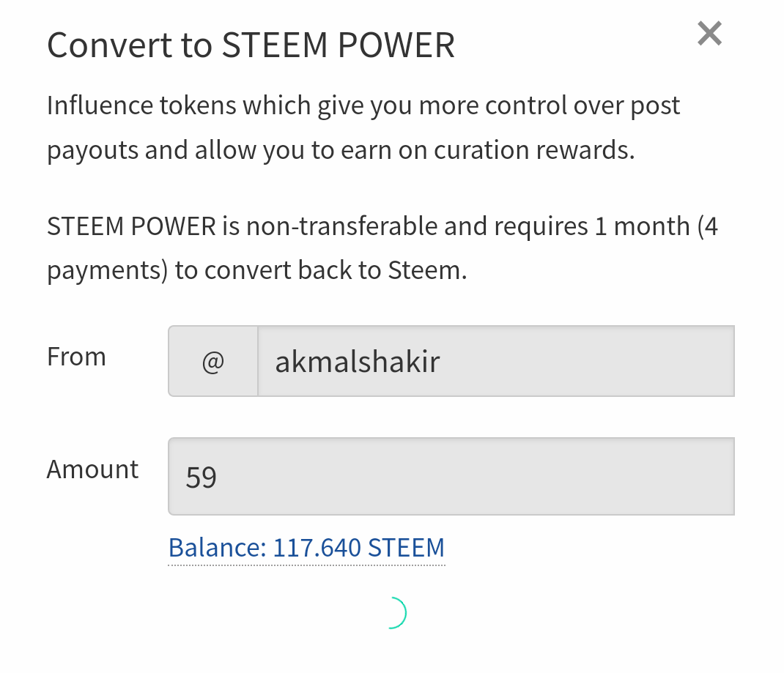This screenshot has height=673, width=784.
Task: Close the Convert to STEEM POWER dialog
Action: [709, 34]
